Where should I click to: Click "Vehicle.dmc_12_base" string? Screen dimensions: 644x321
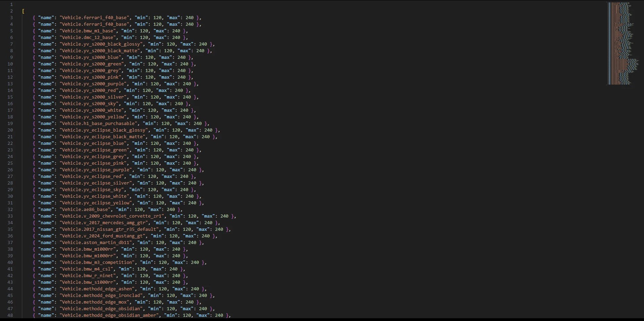coord(88,38)
